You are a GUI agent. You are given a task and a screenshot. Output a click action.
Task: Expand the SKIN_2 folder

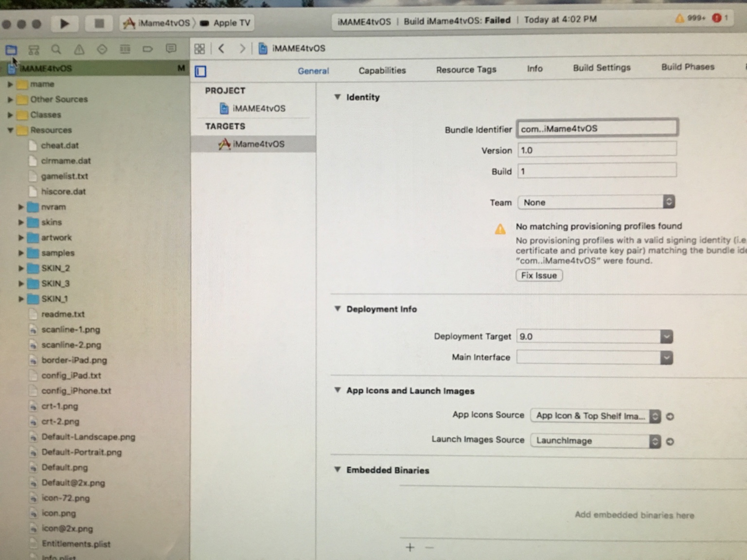[21, 268]
